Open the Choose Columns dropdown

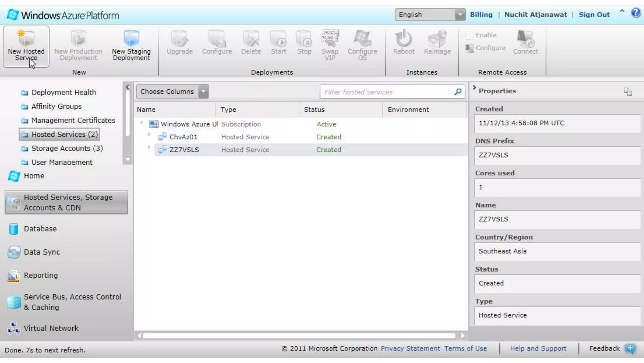pos(203,92)
